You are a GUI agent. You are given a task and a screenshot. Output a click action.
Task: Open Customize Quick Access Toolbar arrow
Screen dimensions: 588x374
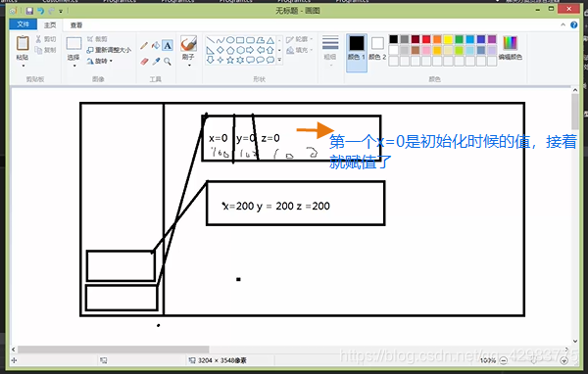61,11
